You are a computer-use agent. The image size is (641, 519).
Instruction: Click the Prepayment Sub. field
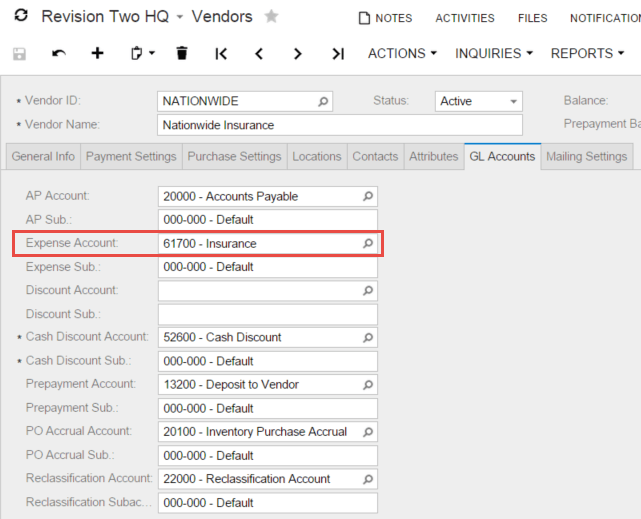click(268, 408)
